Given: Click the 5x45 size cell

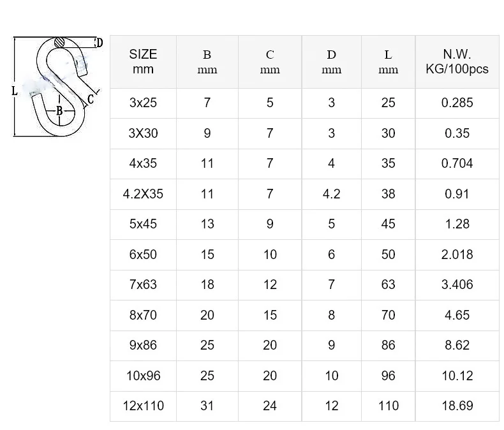Looking at the screenshot, I should (143, 224).
